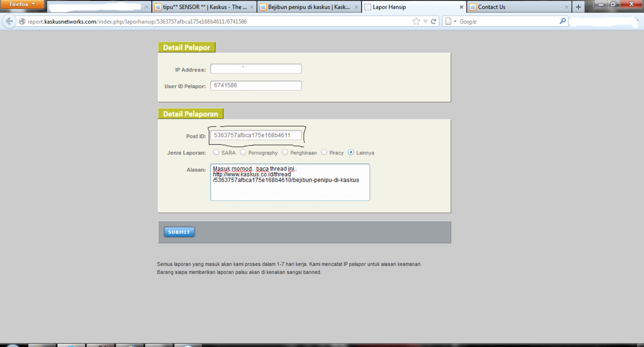Click the IP Address field
This screenshot has width=644, height=347.
[x=256, y=69]
